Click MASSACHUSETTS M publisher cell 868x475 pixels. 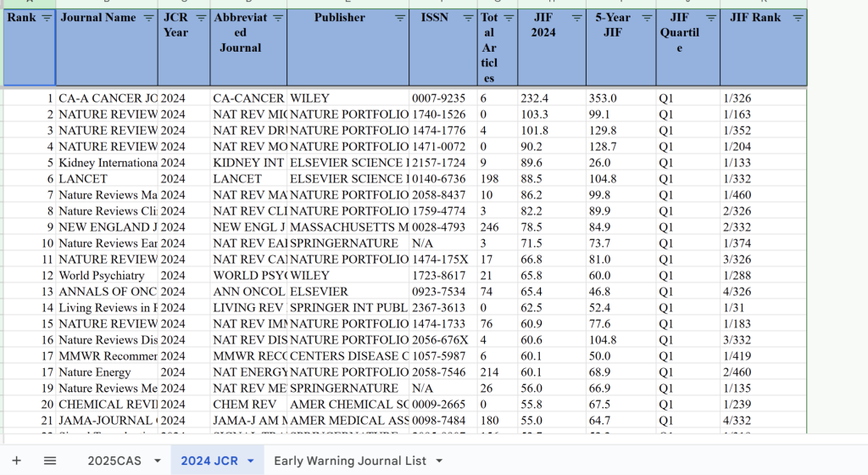coord(348,227)
